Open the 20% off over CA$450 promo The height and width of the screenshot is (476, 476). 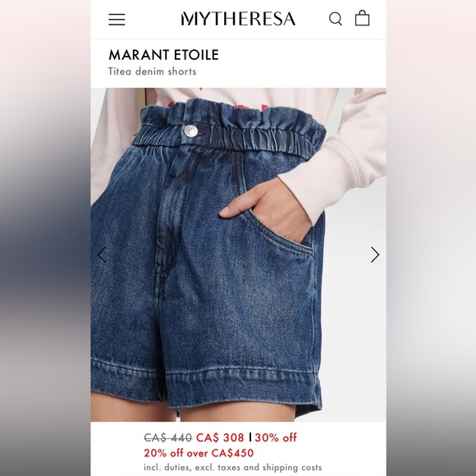(x=199, y=453)
